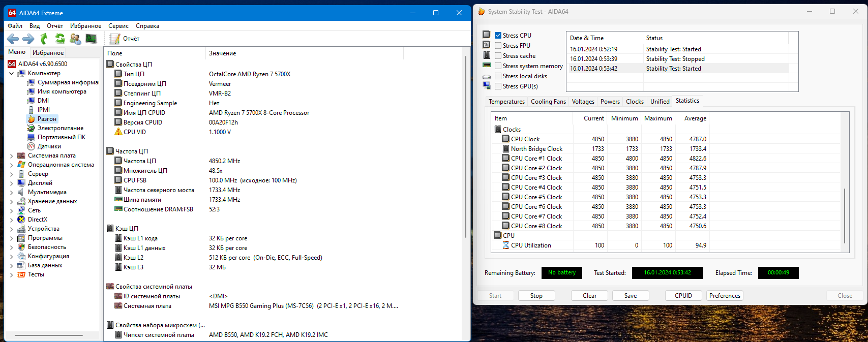Click the Электропитание plug icon
Viewport: 868px width, 342px height.
pyautogui.click(x=32, y=128)
